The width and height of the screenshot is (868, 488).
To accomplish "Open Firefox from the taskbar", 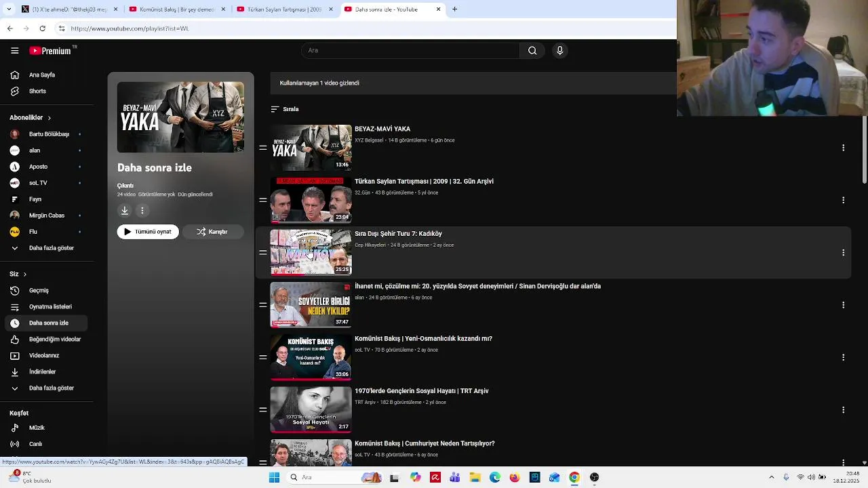I will (515, 477).
